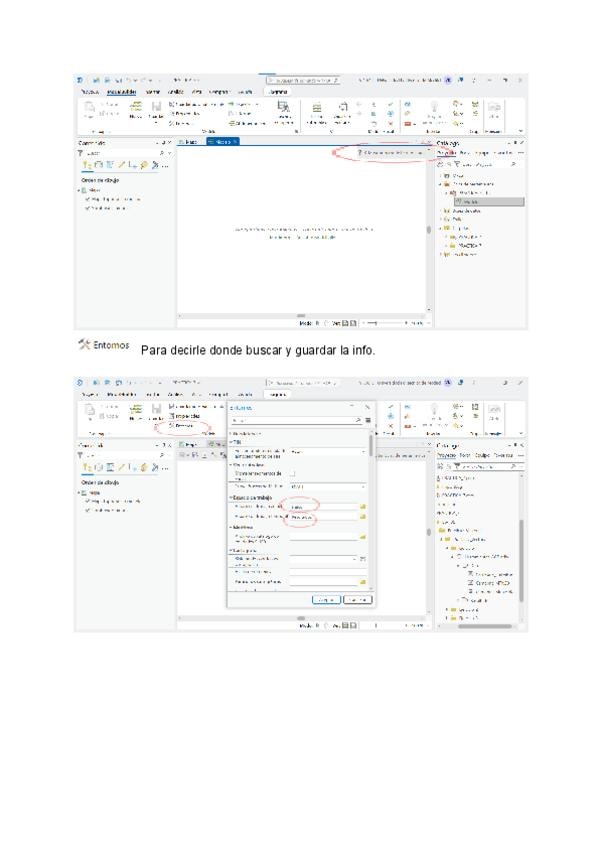
Task: Click Aceptar button in Entornos dialog
Action: tap(327, 600)
